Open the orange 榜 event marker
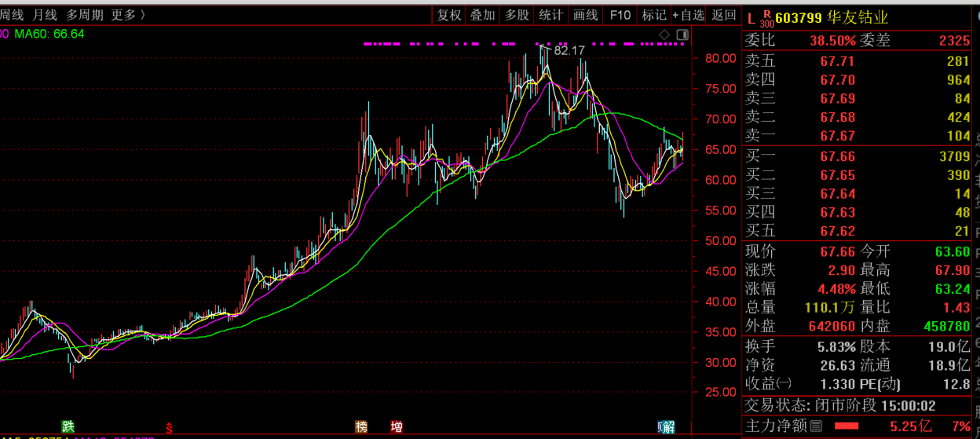The width and height of the screenshot is (980, 439). [361, 427]
